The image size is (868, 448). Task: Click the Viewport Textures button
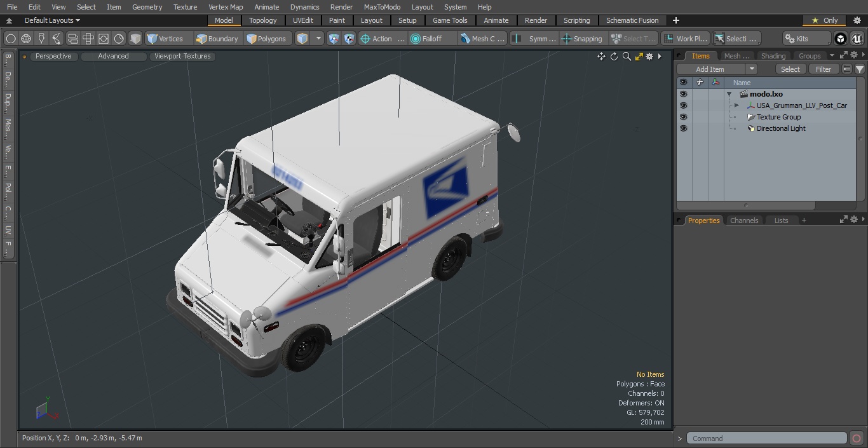[182, 56]
